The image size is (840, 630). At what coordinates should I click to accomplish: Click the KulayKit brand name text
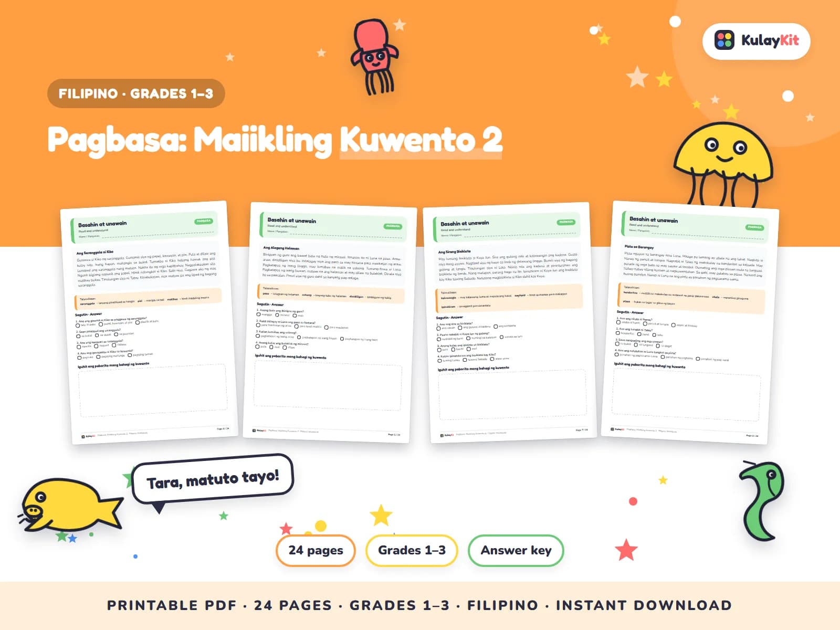[770, 40]
